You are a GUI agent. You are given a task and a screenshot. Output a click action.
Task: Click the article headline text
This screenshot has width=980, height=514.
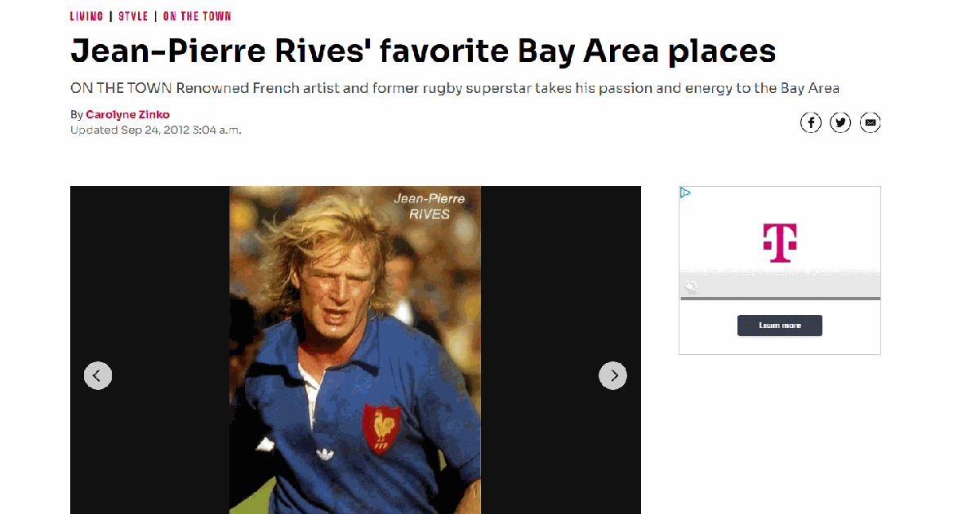tap(423, 51)
